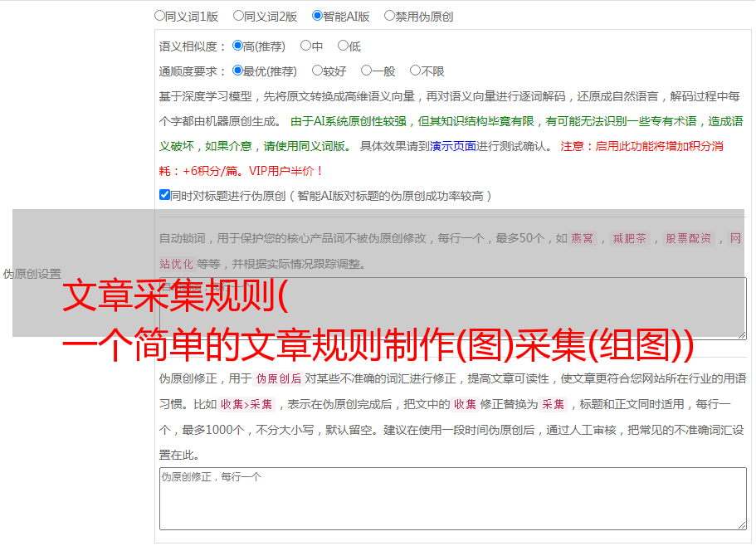Click into the 伪原创修正 text area
The image size is (756, 546).
[x=453, y=499]
